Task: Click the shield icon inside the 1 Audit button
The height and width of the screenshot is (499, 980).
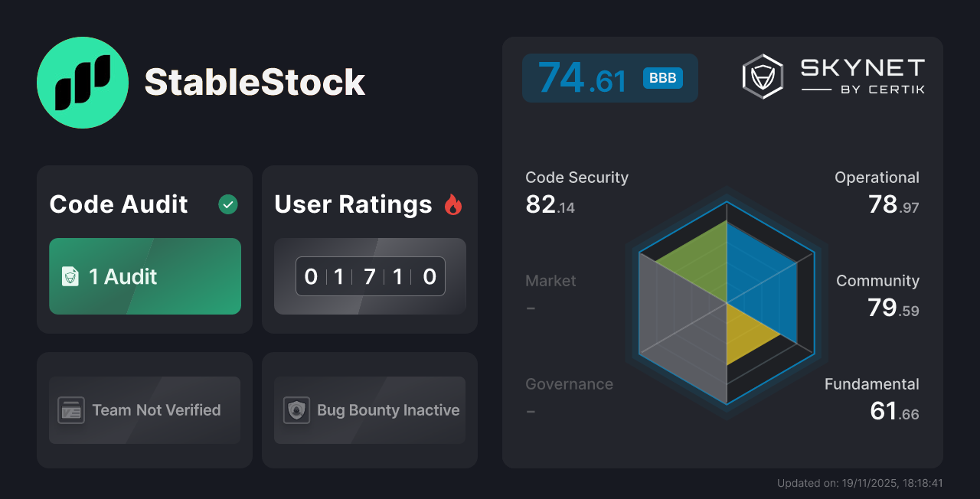Action: point(70,276)
